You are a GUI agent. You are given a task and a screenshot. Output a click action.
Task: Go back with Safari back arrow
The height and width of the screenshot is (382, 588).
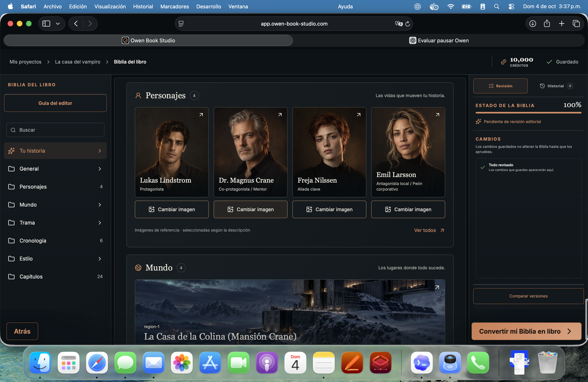pos(76,24)
